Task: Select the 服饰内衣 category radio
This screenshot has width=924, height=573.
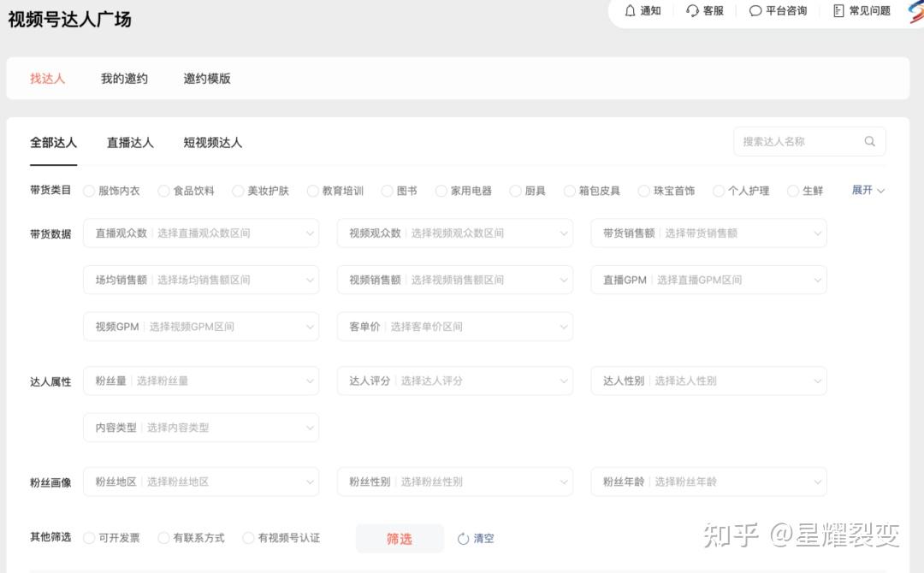Action: click(x=89, y=191)
